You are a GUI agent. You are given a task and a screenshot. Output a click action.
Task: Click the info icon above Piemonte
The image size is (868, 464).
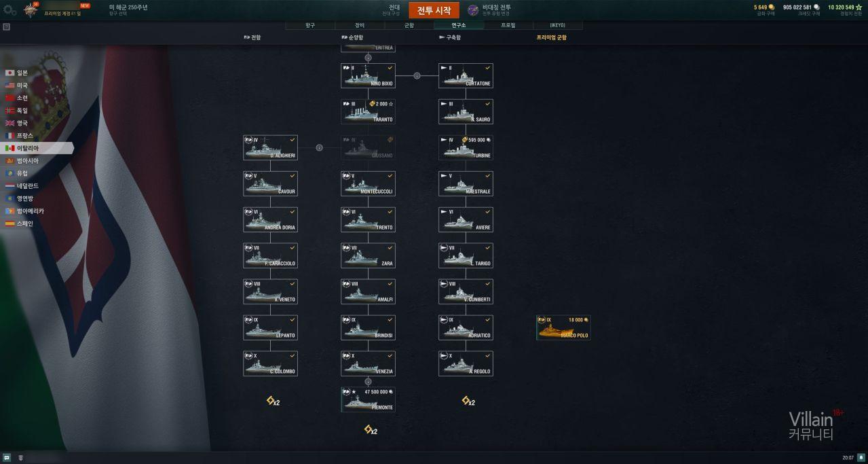tap(368, 381)
